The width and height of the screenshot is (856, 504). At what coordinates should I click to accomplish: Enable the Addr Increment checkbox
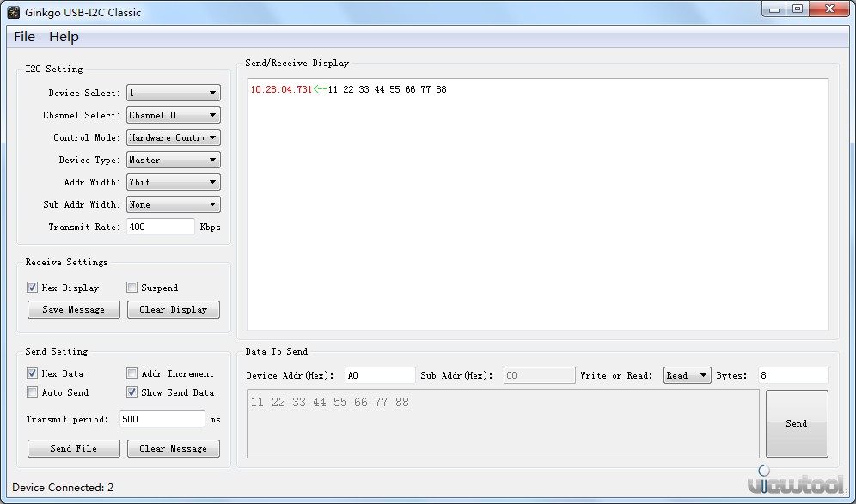pos(131,373)
